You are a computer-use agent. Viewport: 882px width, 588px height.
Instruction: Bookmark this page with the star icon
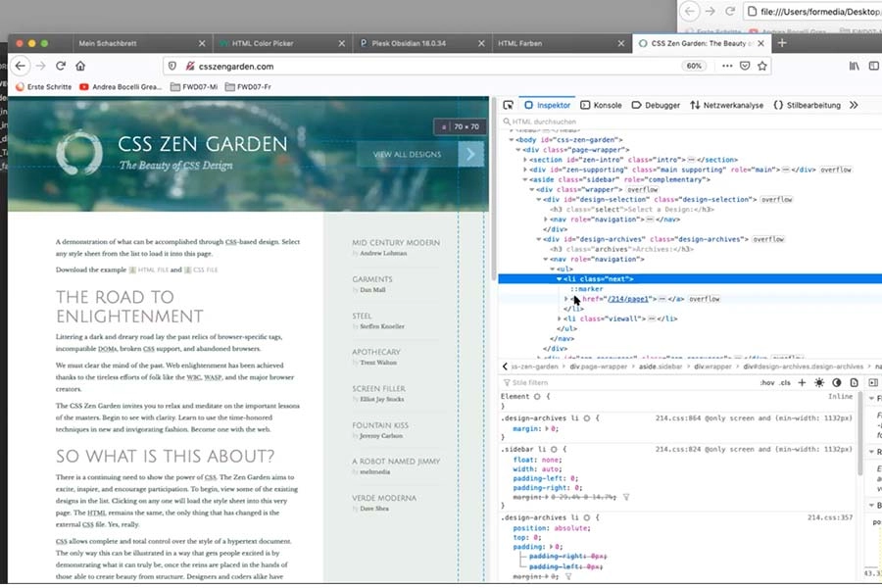click(762, 66)
